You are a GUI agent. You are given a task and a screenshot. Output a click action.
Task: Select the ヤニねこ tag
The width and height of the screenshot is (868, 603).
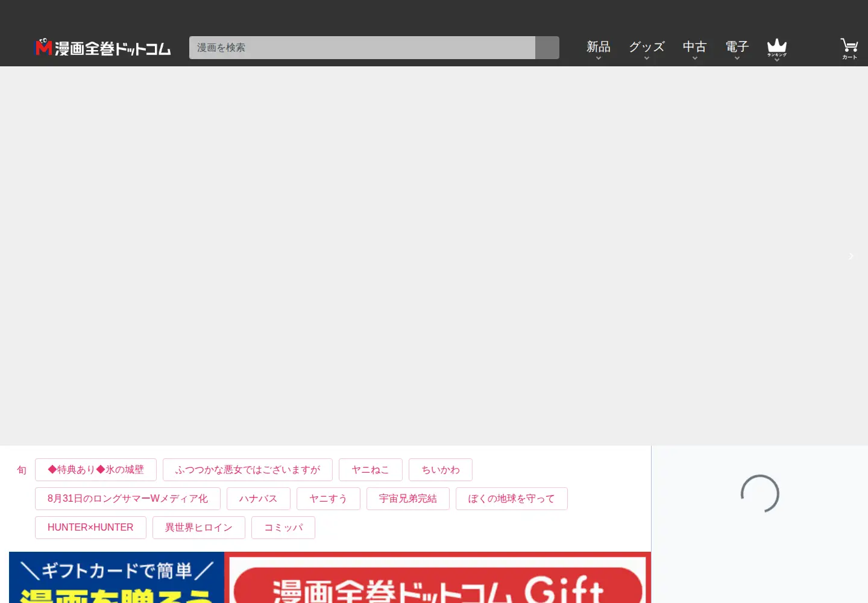tap(371, 470)
